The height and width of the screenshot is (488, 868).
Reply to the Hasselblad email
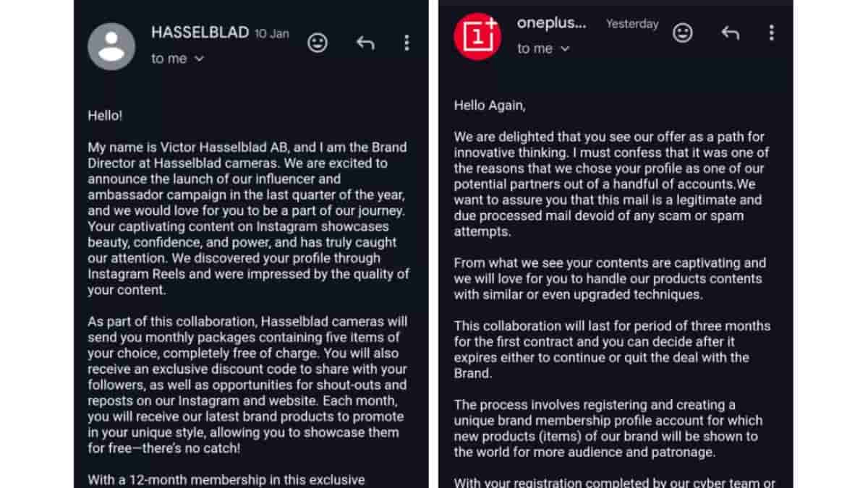tap(365, 43)
